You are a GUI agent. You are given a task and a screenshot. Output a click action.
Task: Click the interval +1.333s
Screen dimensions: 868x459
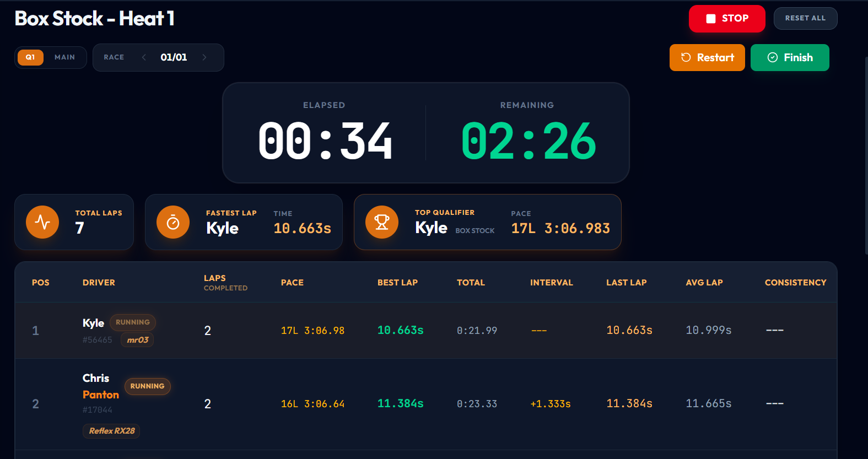click(550, 404)
